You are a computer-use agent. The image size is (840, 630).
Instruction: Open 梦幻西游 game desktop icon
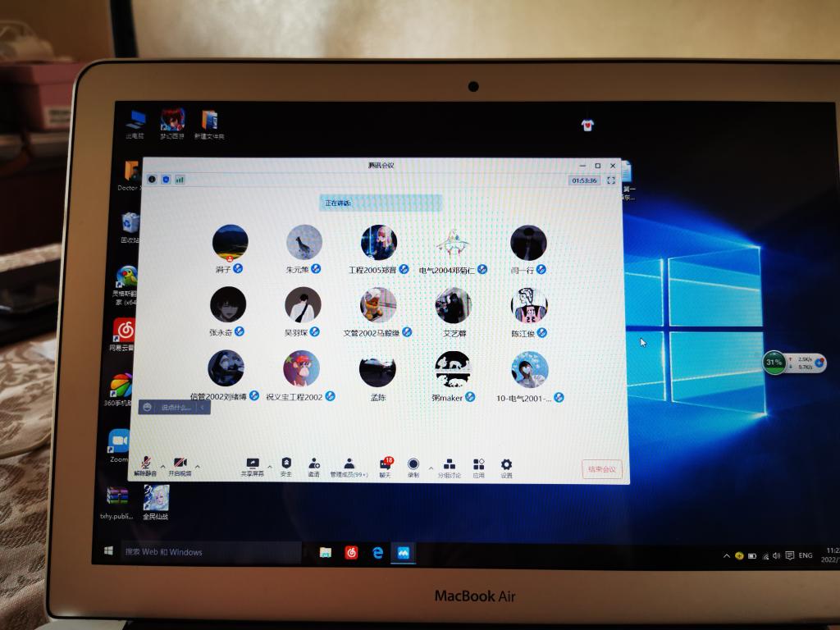point(172,125)
